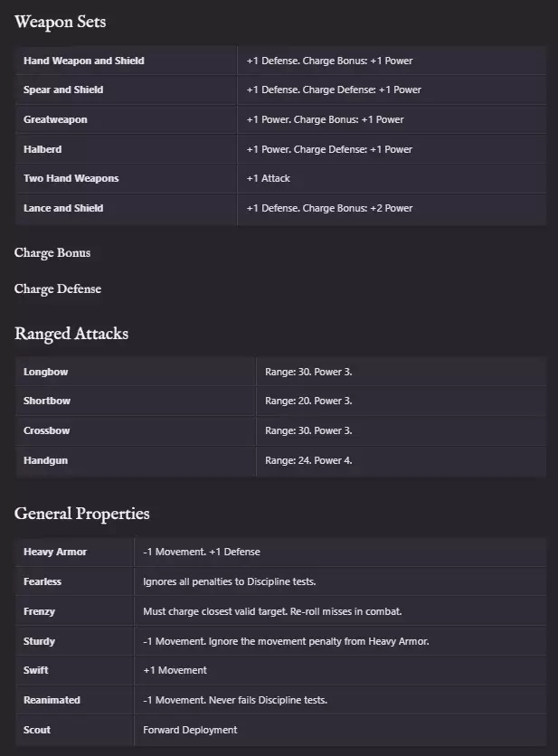Expand the Charge Bonus section heading

[52, 252]
